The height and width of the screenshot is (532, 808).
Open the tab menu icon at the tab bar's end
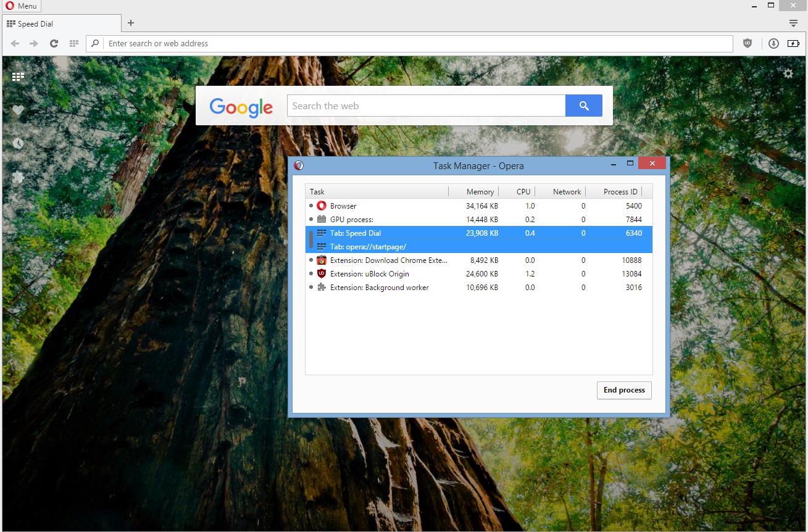click(794, 23)
